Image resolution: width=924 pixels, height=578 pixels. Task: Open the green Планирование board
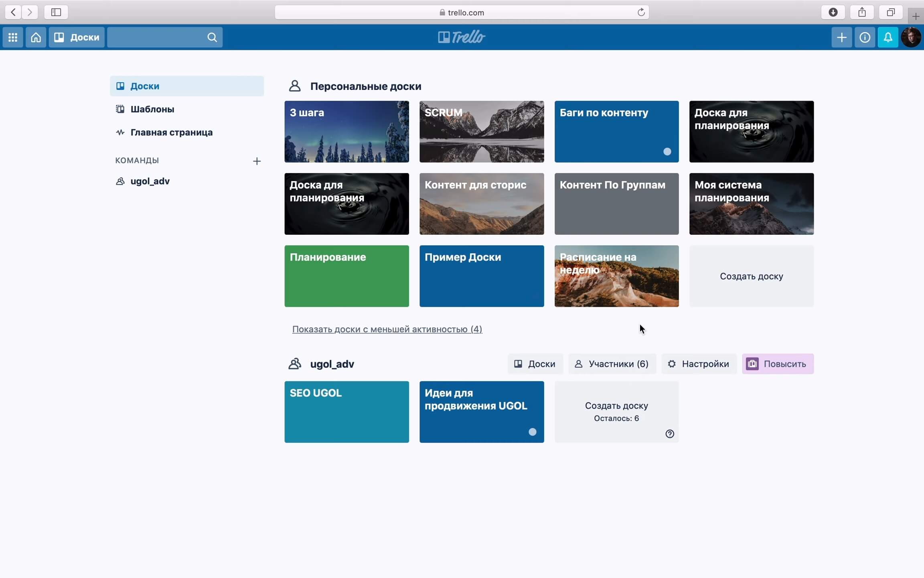(x=346, y=276)
